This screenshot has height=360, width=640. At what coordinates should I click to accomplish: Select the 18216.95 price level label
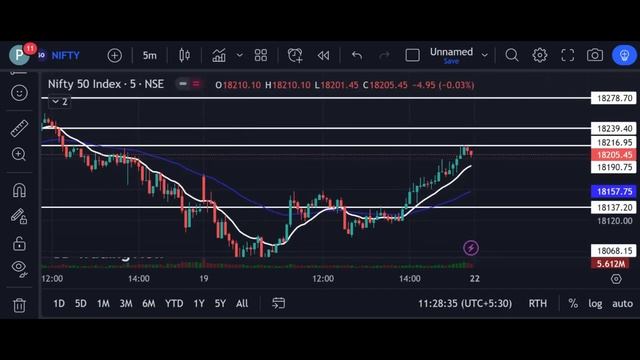coord(613,142)
